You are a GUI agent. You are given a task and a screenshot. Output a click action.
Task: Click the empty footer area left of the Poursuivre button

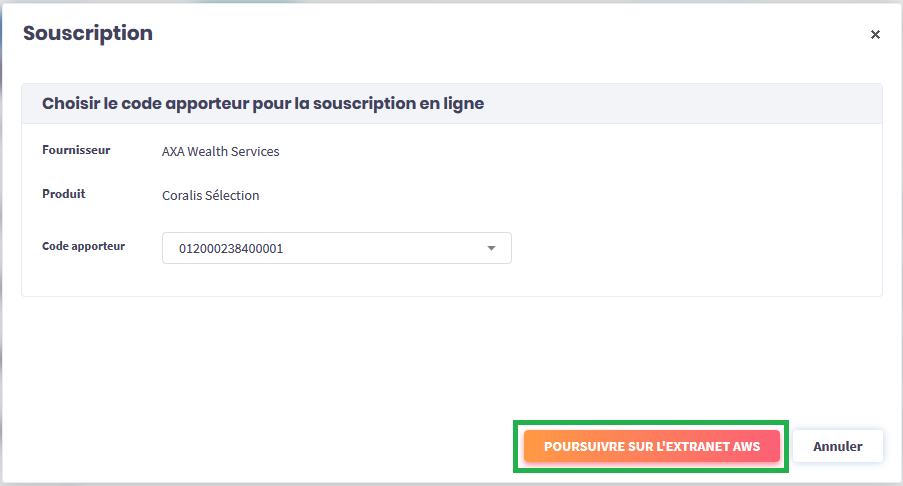coord(260,446)
